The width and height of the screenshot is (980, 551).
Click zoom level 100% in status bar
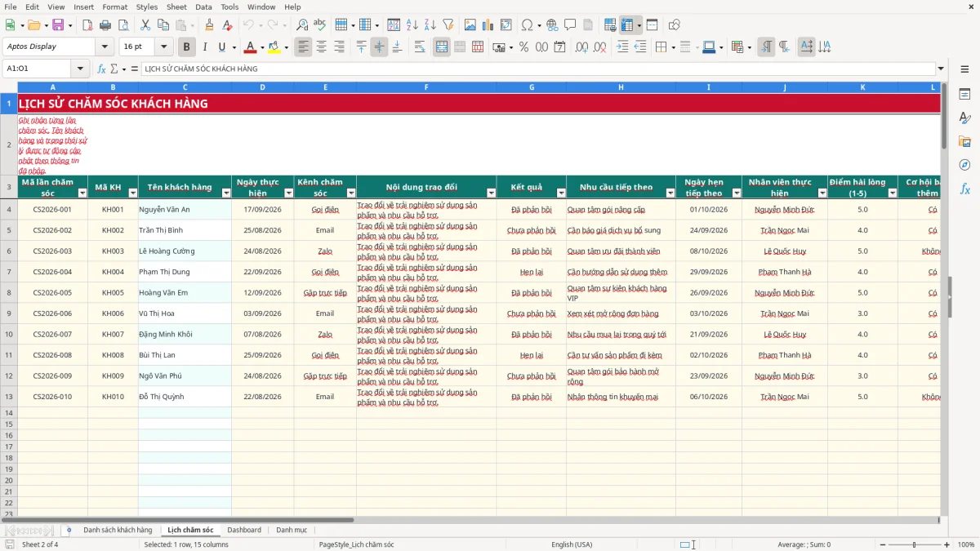(x=965, y=544)
